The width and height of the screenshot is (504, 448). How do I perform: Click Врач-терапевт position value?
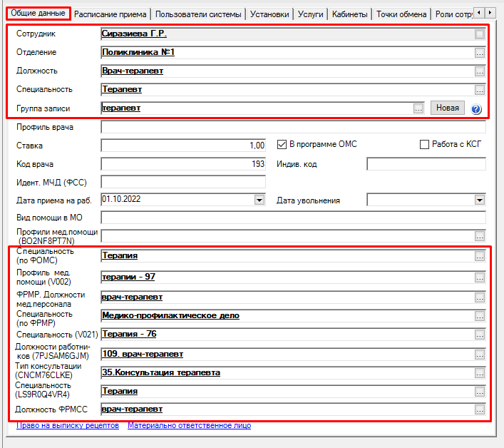pyautogui.click(x=133, y=71)
